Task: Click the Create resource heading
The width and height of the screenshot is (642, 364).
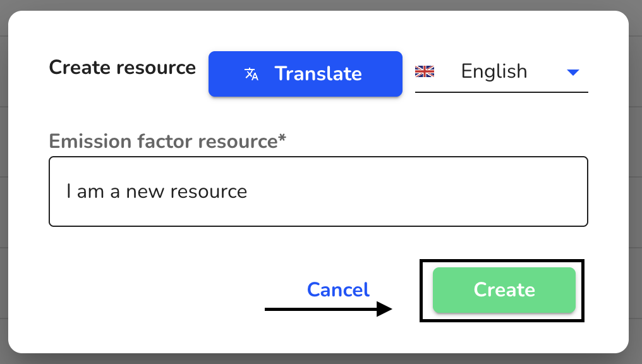Action: pos(123,68)
